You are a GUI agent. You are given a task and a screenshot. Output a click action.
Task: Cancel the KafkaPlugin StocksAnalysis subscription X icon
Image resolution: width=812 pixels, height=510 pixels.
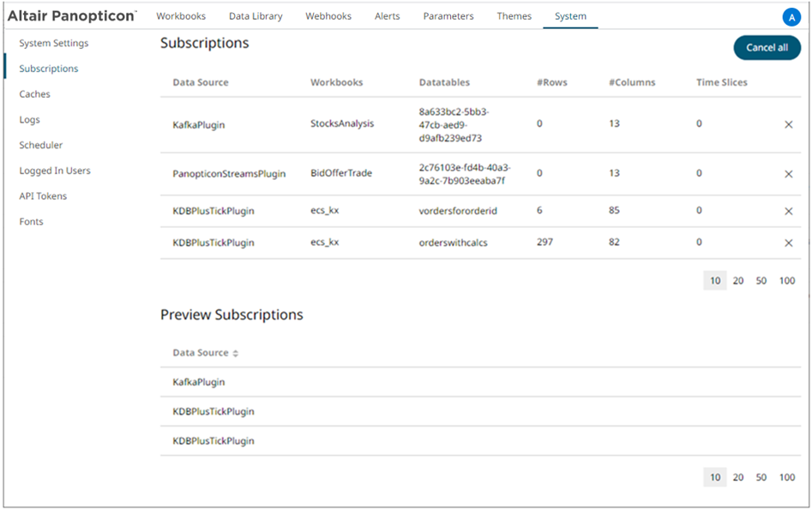[x=788, y=124]
